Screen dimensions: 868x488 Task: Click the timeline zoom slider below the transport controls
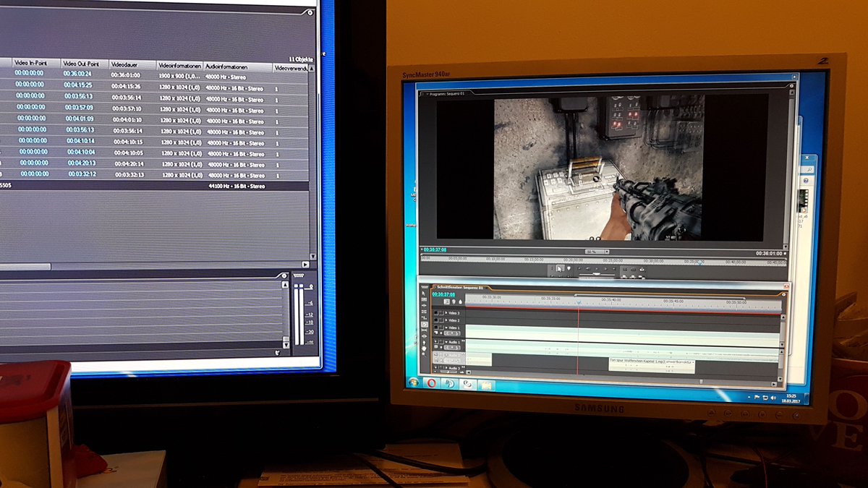(595, 274)
